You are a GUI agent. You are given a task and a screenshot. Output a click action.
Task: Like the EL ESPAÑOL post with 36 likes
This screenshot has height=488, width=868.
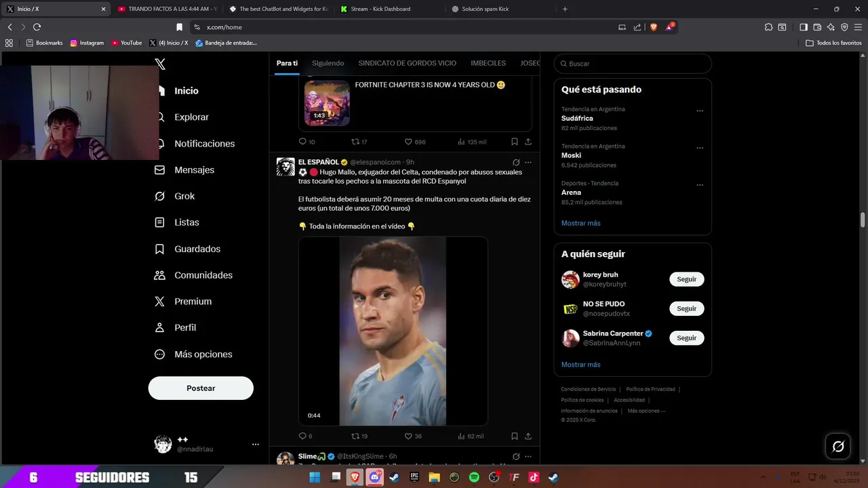tap(414, 436)
